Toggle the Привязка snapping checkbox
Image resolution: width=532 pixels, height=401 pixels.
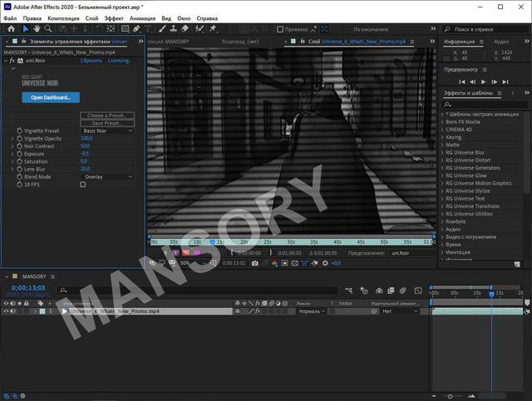(278, 28)
